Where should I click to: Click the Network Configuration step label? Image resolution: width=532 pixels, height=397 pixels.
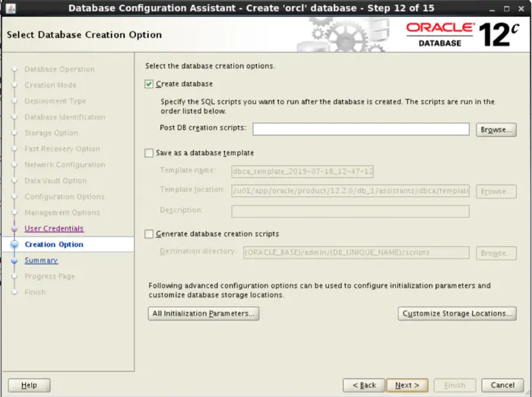[65, 165]
